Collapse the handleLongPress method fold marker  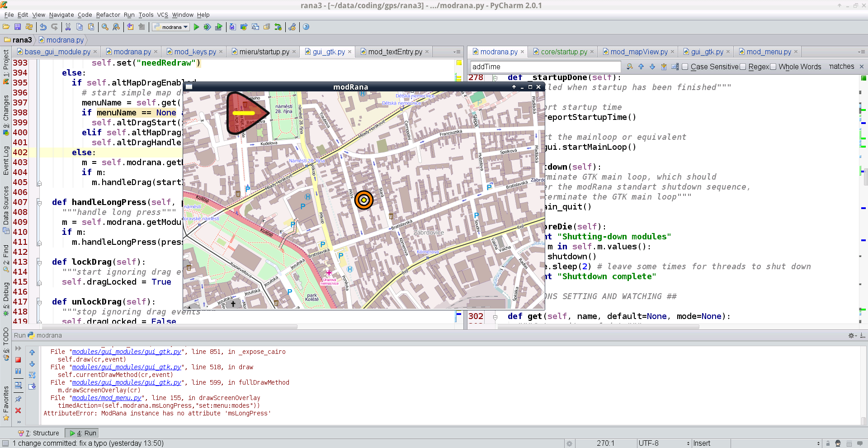(x=39, y=202)
